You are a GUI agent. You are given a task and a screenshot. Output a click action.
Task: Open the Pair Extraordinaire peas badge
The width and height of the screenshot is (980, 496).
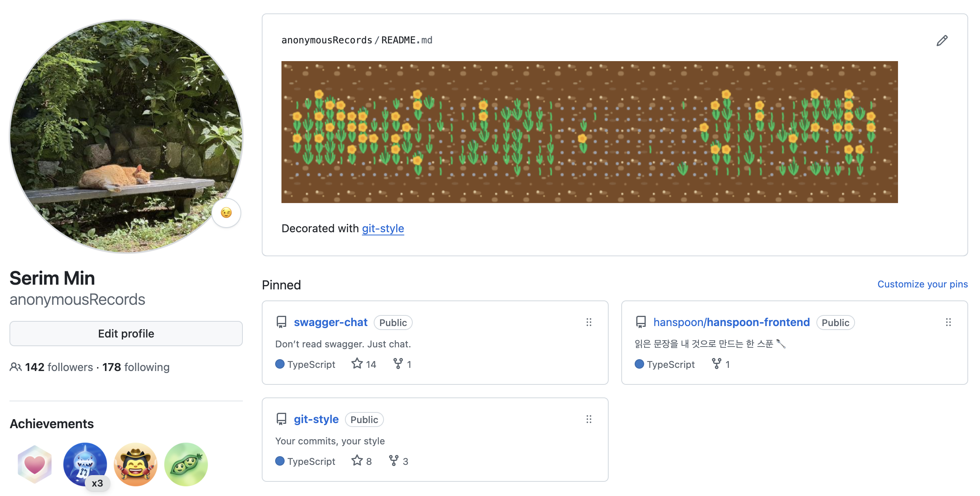coord(186,464)
